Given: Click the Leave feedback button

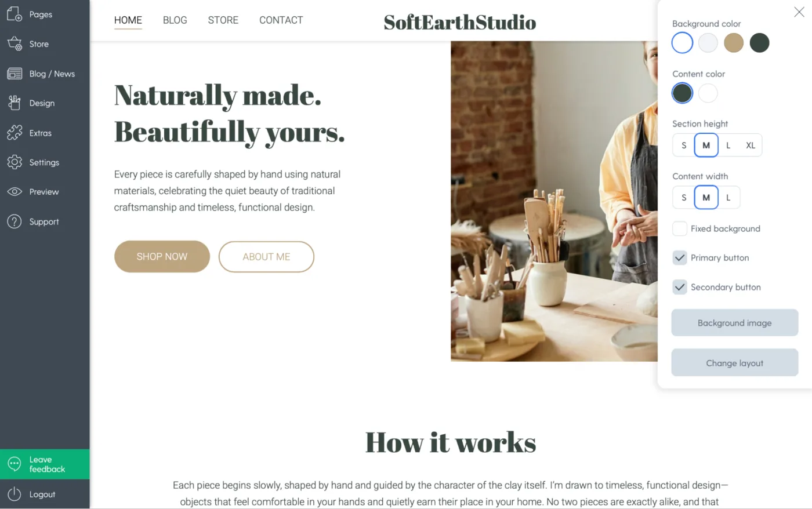Looking at the screenshot, I should point(45,464).
